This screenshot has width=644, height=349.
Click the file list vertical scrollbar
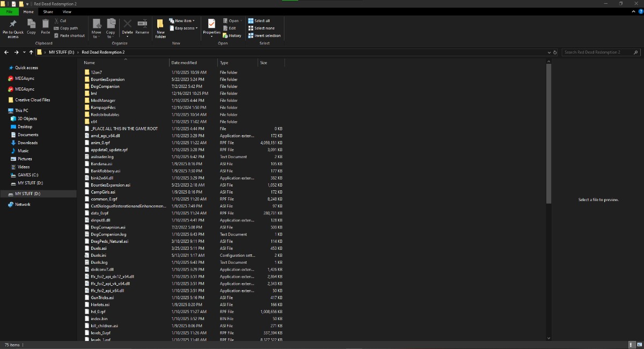(x=548, y=134)
